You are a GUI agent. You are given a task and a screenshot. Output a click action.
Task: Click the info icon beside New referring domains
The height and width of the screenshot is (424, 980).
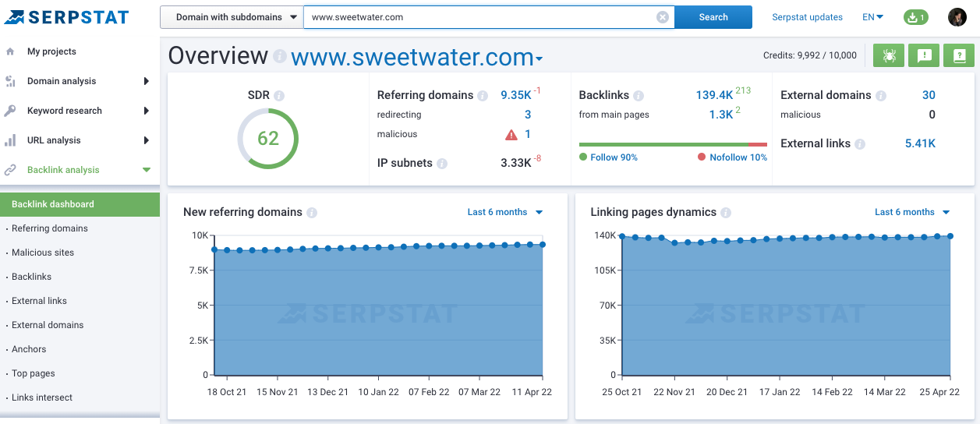312,213
